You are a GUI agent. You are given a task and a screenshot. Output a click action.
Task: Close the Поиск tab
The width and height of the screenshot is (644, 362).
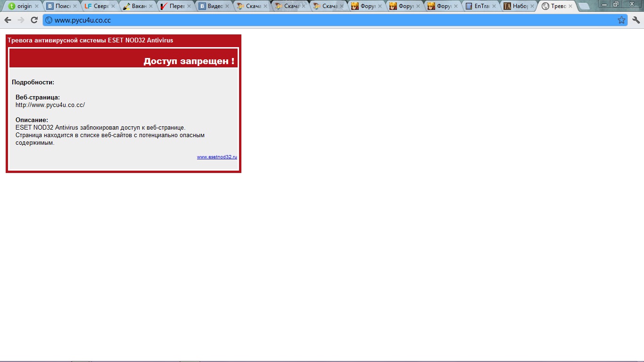74,7
